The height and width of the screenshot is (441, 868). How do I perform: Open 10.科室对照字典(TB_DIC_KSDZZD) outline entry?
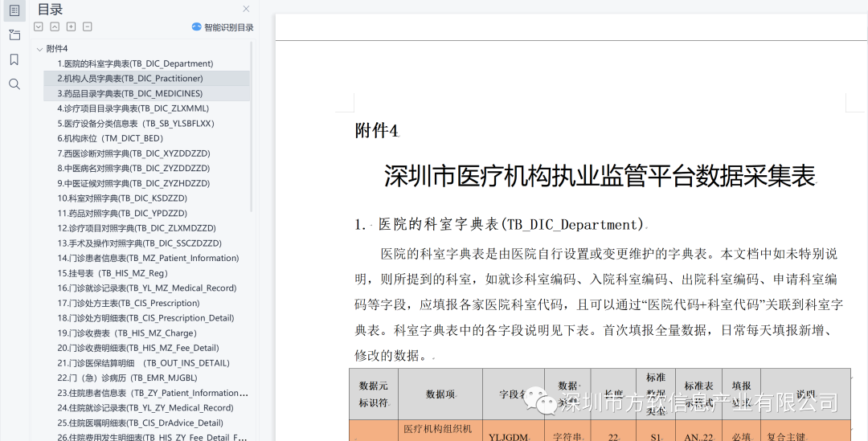[x=122, y=198]
